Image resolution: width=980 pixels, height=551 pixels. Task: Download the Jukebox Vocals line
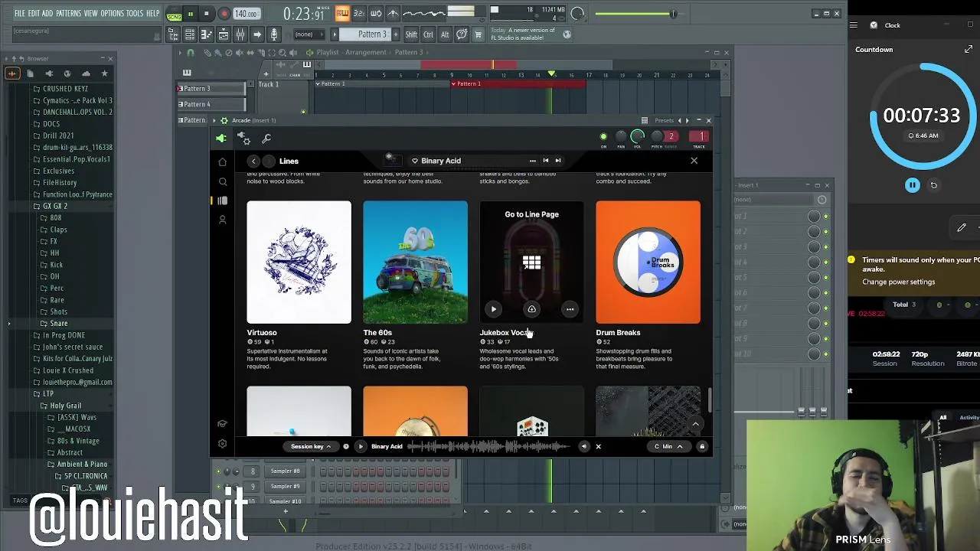click(531, 309)
